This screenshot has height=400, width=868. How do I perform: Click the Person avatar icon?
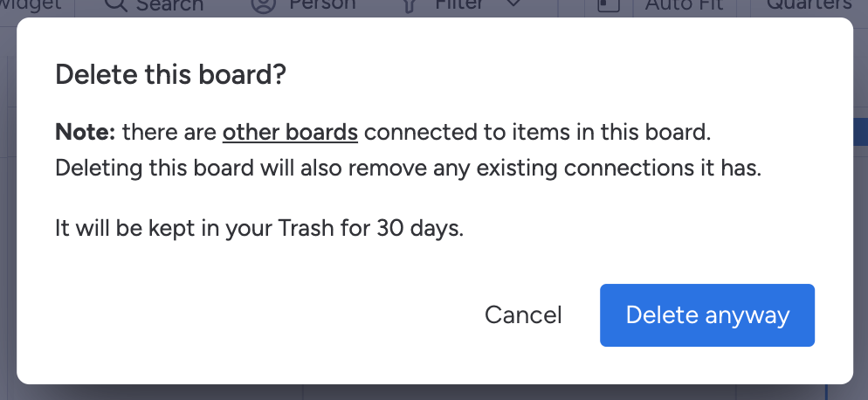(x=262, y=5)
